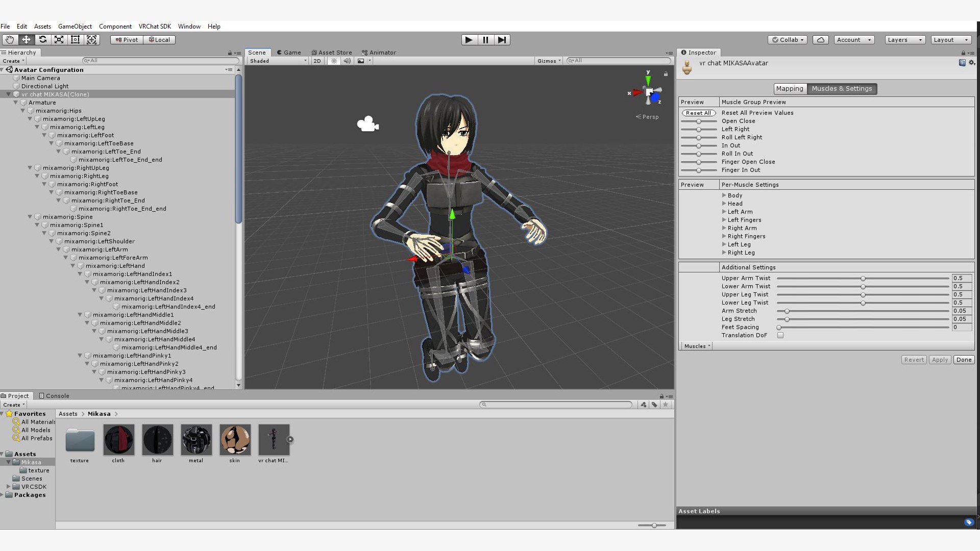Select Main Camera in hierarchy
Screen dimensions: 980x551
[x=40, y=78]
